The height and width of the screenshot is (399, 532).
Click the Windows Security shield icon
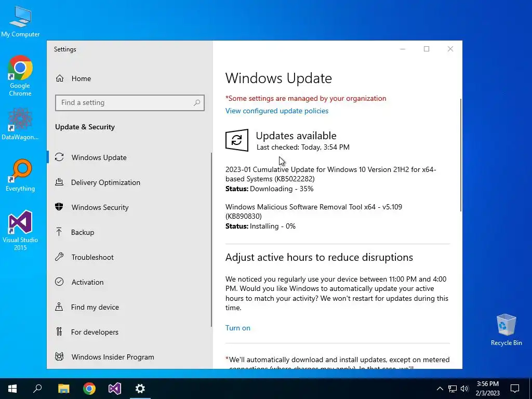(59, 207)
